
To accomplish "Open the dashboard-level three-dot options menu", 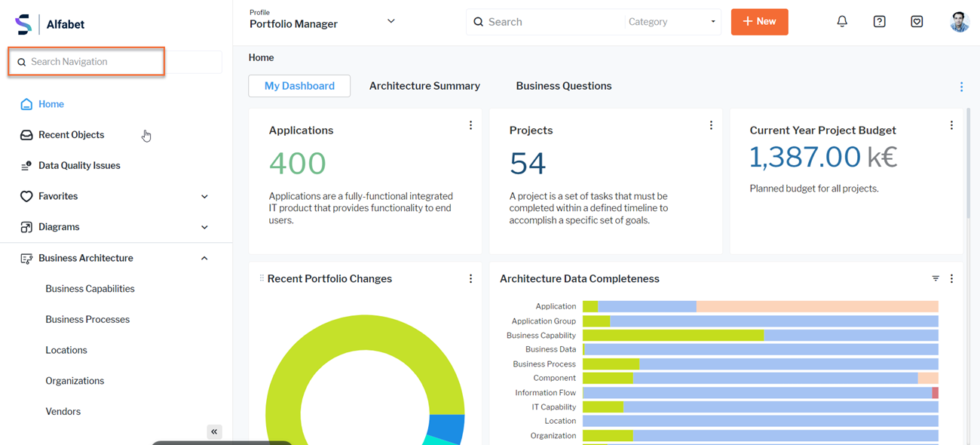I will click(x=961, y=87).
